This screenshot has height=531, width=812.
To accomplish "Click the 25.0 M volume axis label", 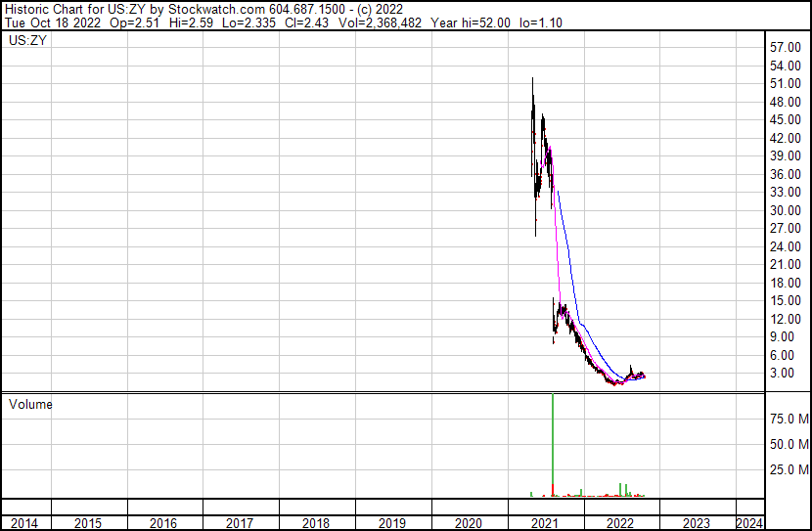I will (x=789, y=469).
